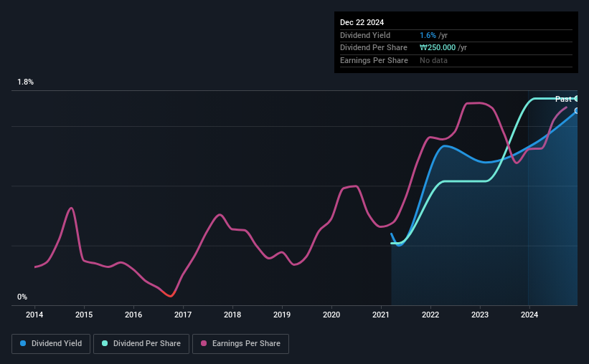This screenshot has height=364, width=589.
Task: Click the 1.6% dividend yield value
Action: point(428,35)
